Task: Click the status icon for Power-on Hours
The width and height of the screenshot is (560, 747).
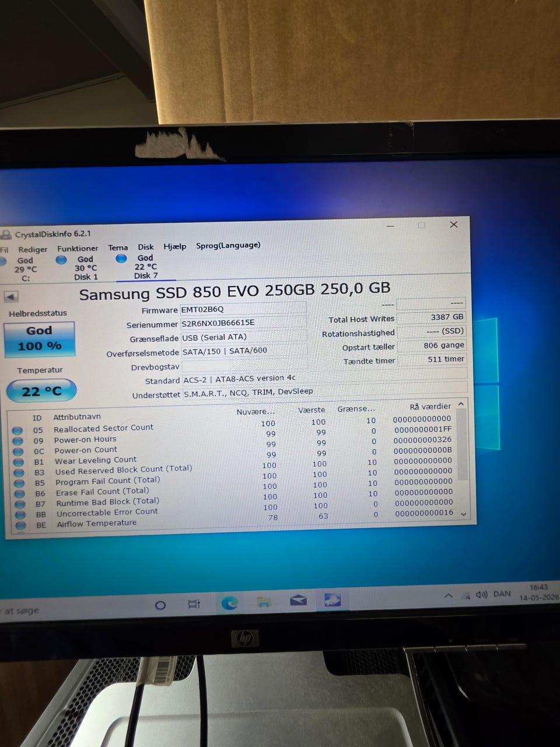Action: point(18,441)
